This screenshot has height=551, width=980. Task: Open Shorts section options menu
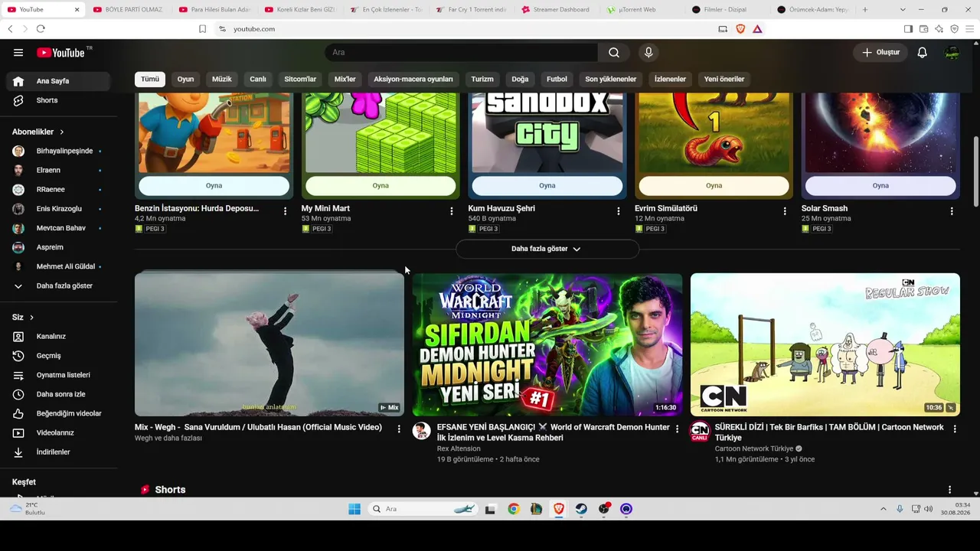[949, 490]
